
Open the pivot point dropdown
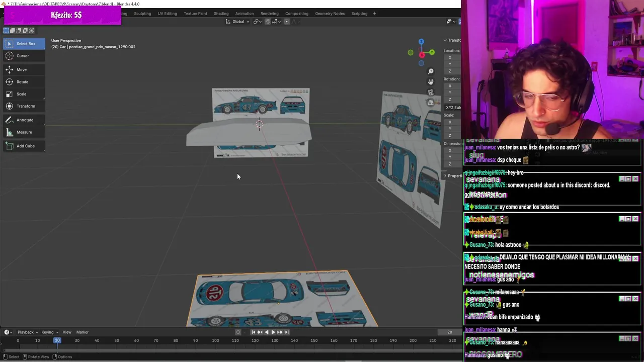point(258,22)
